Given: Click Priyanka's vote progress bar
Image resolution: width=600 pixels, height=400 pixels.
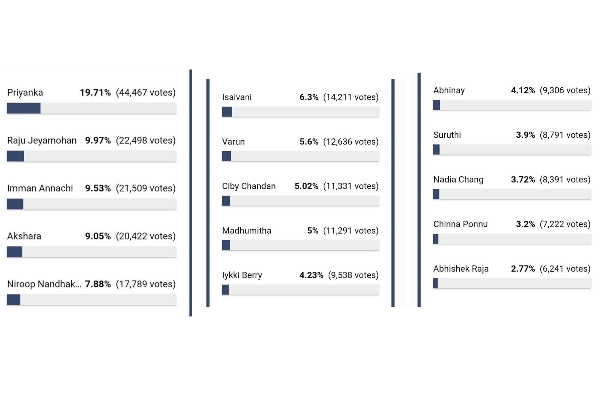Looking at the screenshot, I should pyautogui.click(x=91, y=108).
